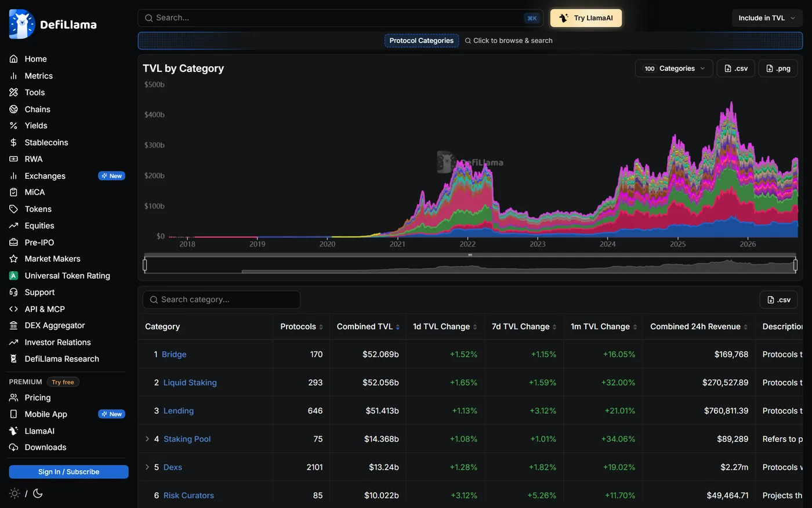
Task: Go to Chains in sidebar
Action: (38, 109)
